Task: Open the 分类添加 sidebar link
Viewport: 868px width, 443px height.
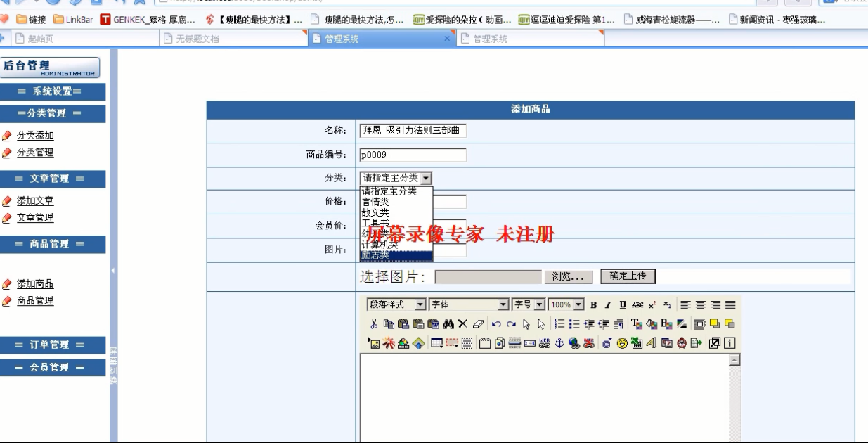Action: (35, 136)
